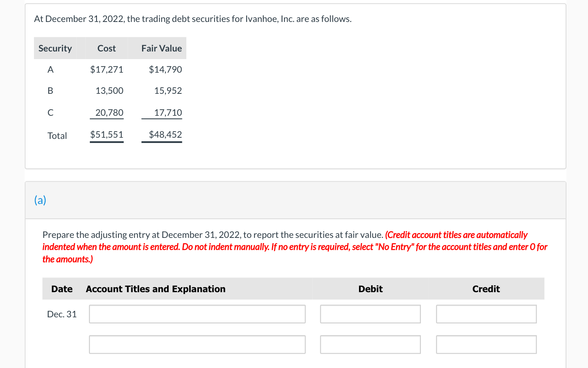Click the Debit column header
The width and height of the screenshot is (588, 368).
pos(370,289)
